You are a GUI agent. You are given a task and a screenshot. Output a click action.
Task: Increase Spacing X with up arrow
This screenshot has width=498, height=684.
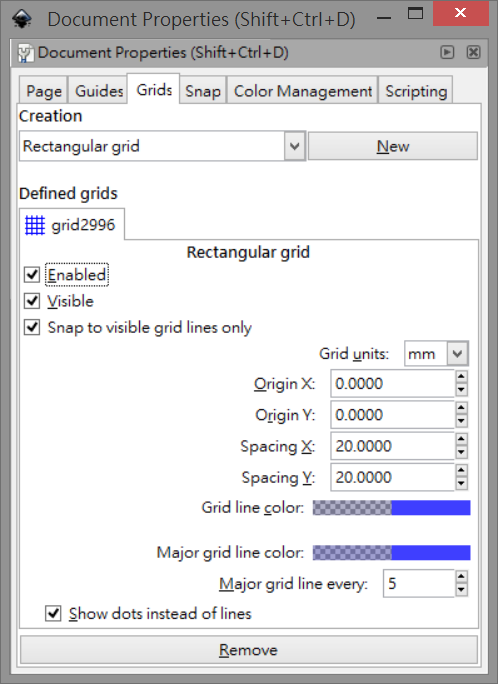tap(461, 439)
